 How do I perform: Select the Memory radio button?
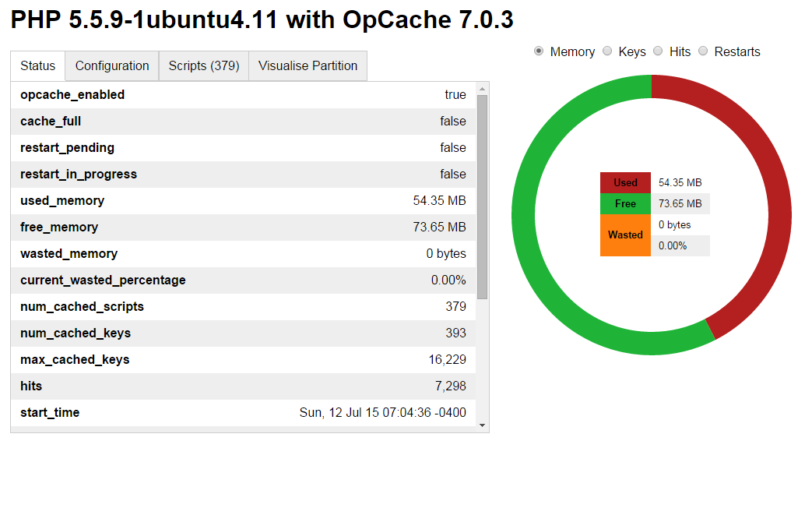tap(539, 51)
